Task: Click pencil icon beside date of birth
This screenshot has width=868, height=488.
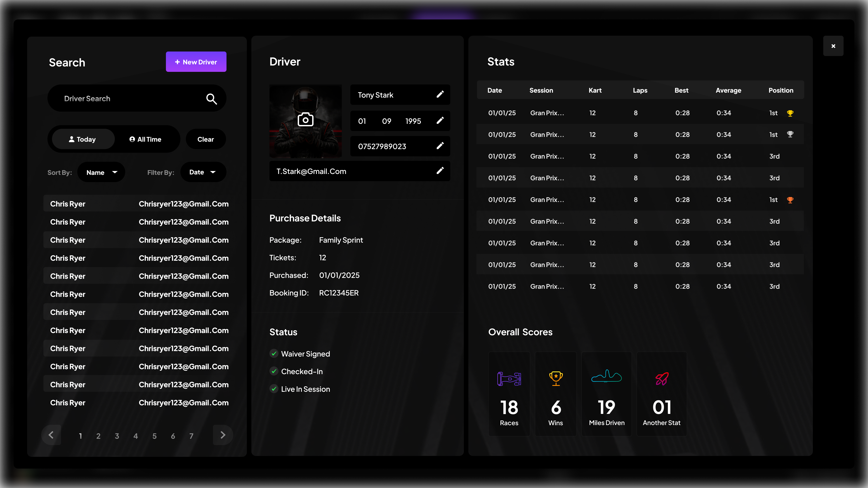Action: 440,121
